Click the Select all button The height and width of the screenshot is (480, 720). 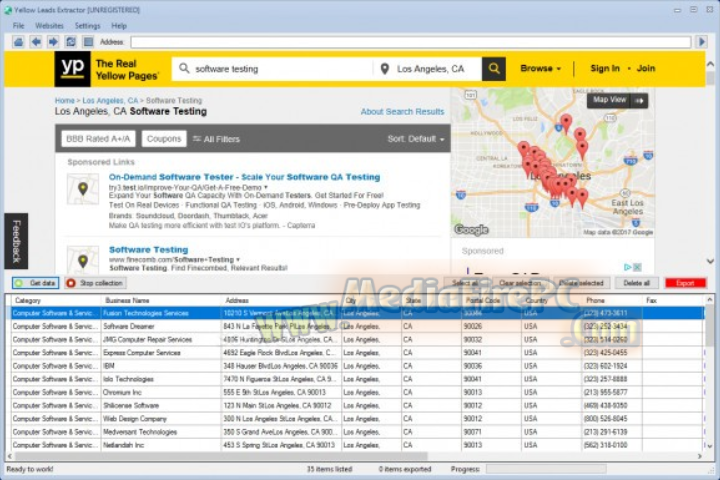(x=465, y=283)
